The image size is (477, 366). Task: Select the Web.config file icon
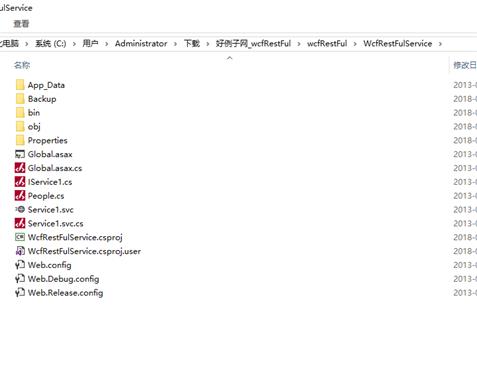[x=20, y=265]
